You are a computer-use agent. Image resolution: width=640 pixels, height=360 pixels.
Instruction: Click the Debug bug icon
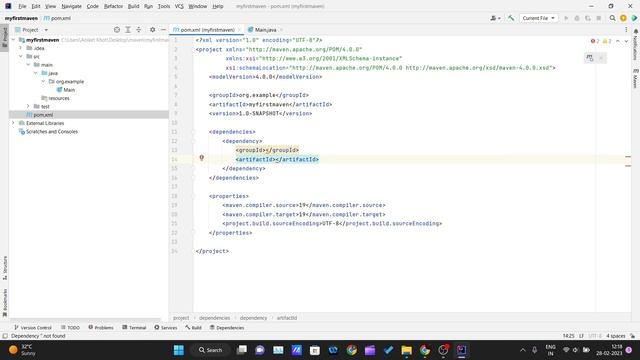tap(577, 18)
